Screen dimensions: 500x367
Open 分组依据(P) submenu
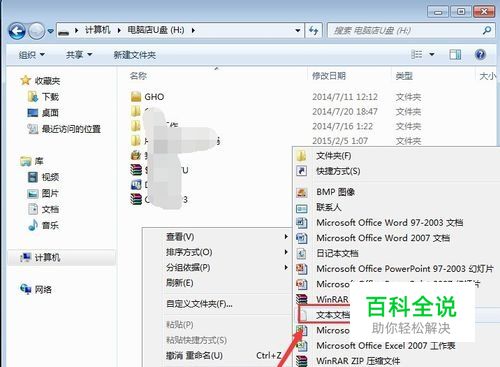217,267
